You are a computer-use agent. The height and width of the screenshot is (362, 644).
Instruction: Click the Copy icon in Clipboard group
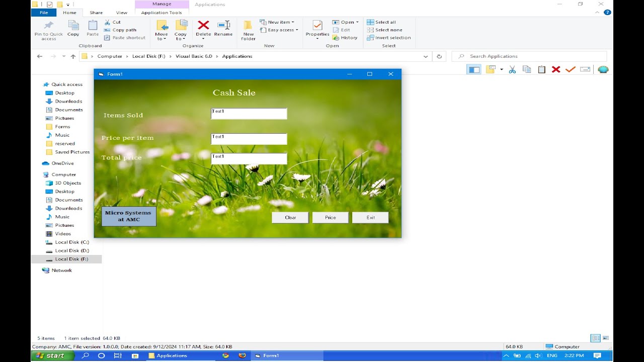[x=73, y=25]
